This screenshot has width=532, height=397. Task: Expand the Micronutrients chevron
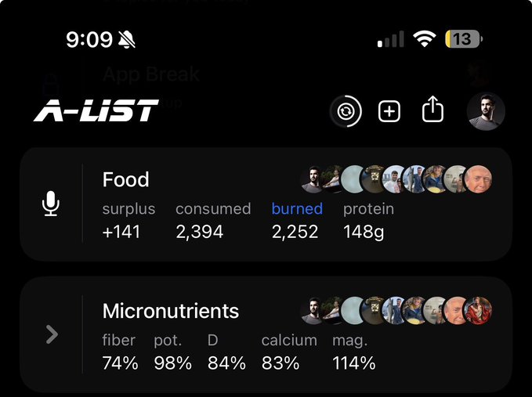52,335
